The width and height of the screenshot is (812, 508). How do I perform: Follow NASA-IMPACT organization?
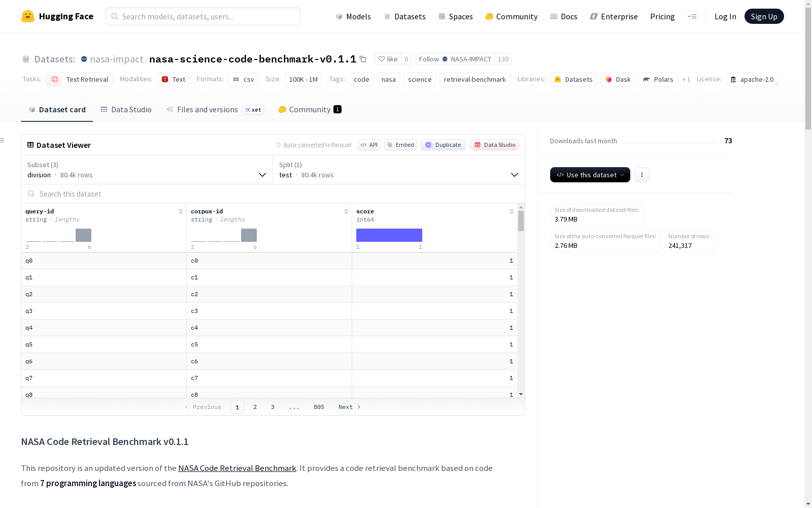pos(455,59)
